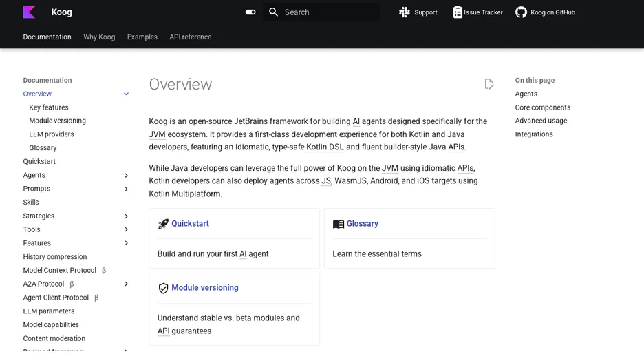
Task: Open the Issue Tracker link text
Action: coord(483,12)
